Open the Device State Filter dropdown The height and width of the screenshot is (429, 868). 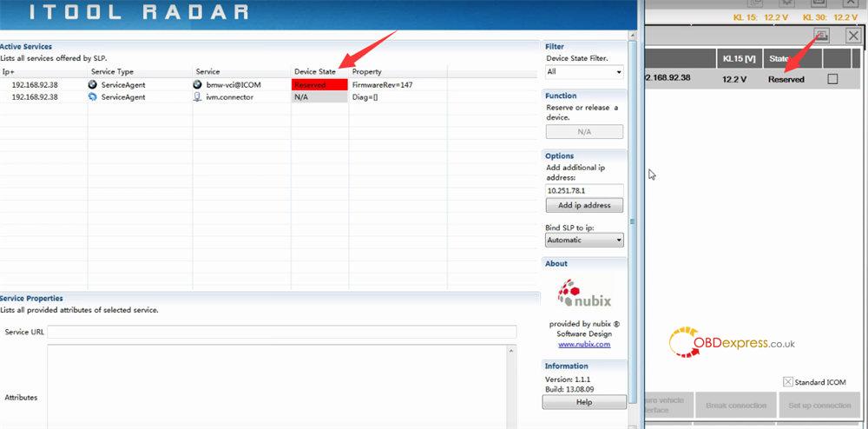[x=584, y=72]
